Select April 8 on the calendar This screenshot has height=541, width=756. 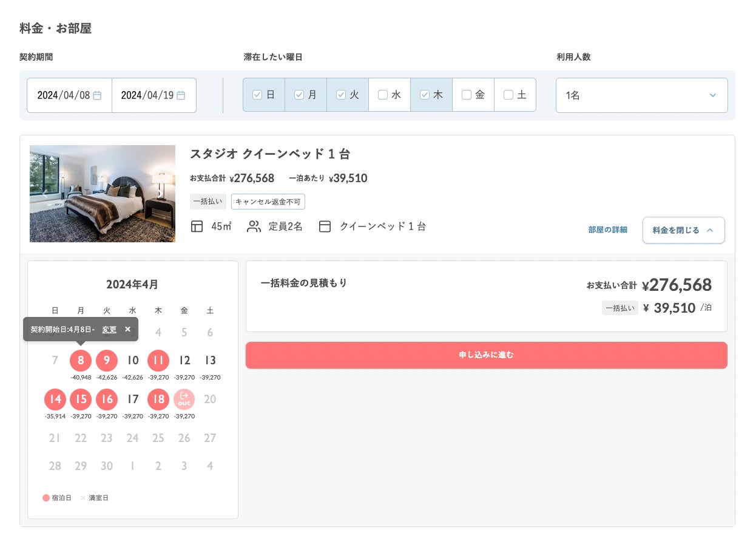[x=81, y=360]
